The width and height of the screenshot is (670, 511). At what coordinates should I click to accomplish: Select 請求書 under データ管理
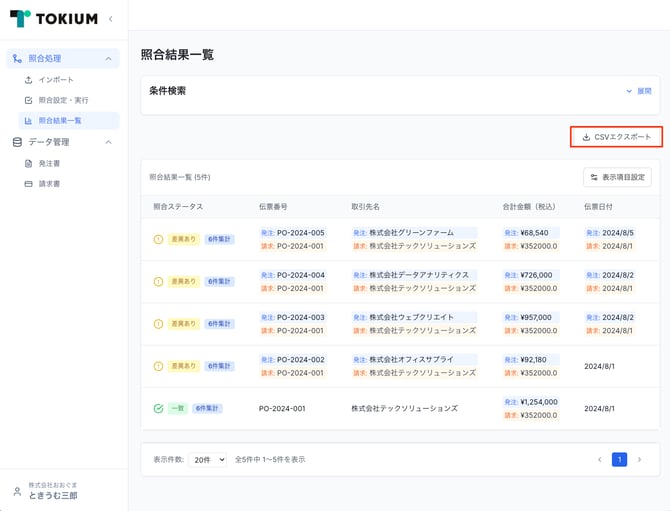(x=50, y=184)
